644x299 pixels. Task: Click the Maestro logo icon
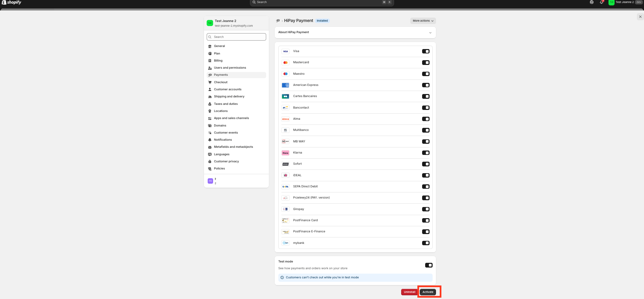click(285, 74)
